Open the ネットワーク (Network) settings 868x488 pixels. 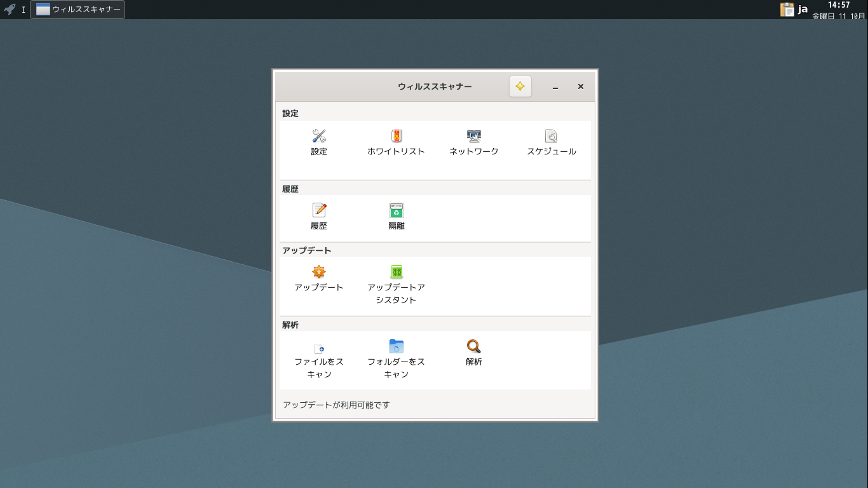click(473, 141)
